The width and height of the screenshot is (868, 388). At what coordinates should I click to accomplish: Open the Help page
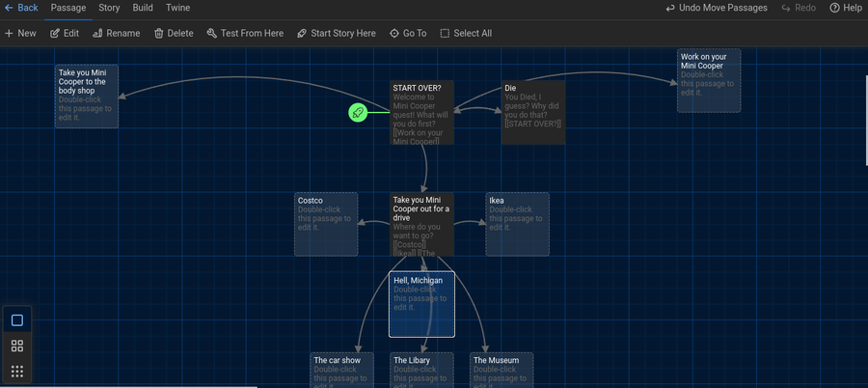point(835,8)
